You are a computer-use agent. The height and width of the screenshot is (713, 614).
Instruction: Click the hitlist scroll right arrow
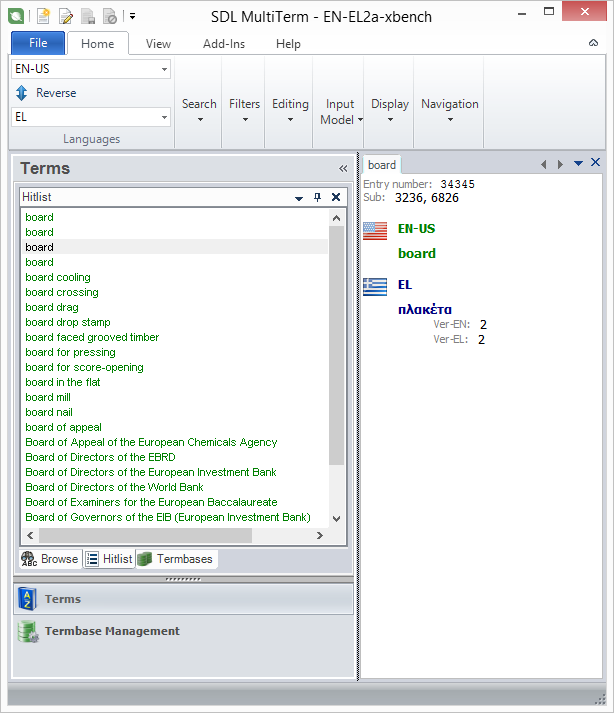point(320,535)
